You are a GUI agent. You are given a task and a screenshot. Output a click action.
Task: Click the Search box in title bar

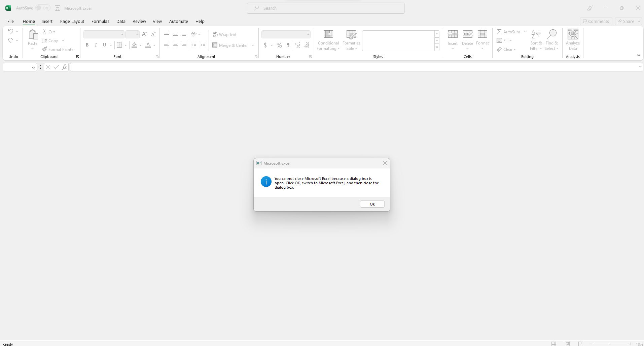(x=326, y=8)
